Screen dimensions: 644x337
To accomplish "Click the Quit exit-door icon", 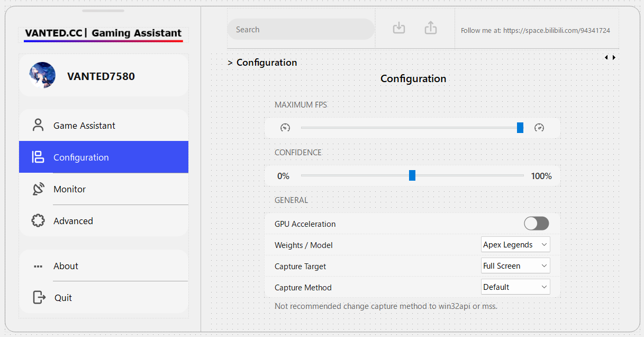I will tap(39, 297).
